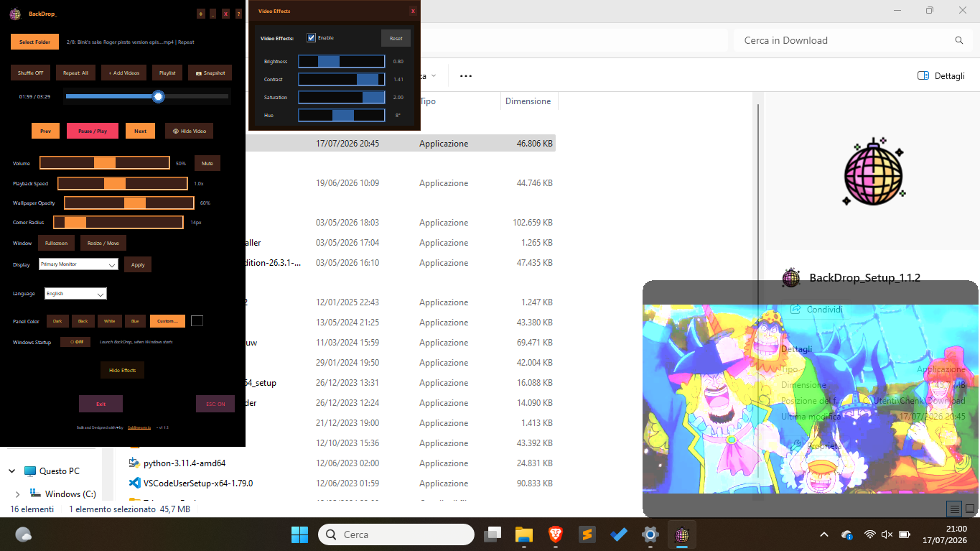Open Sublime Text from the taskbar

pos(587,534)
